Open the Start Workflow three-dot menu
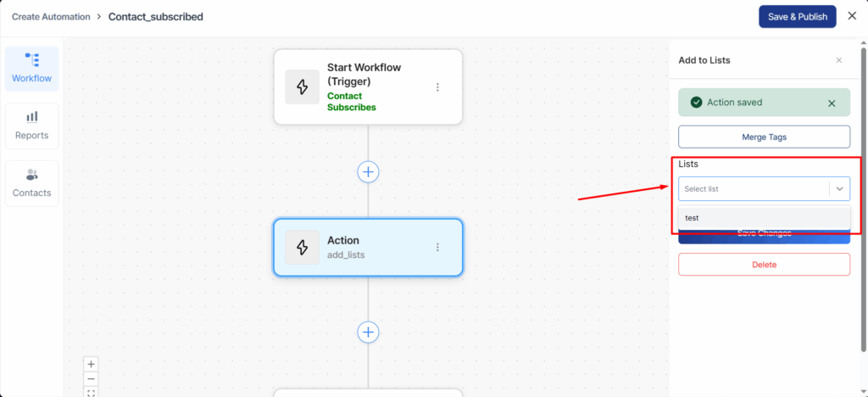 (x=437, y=87)
